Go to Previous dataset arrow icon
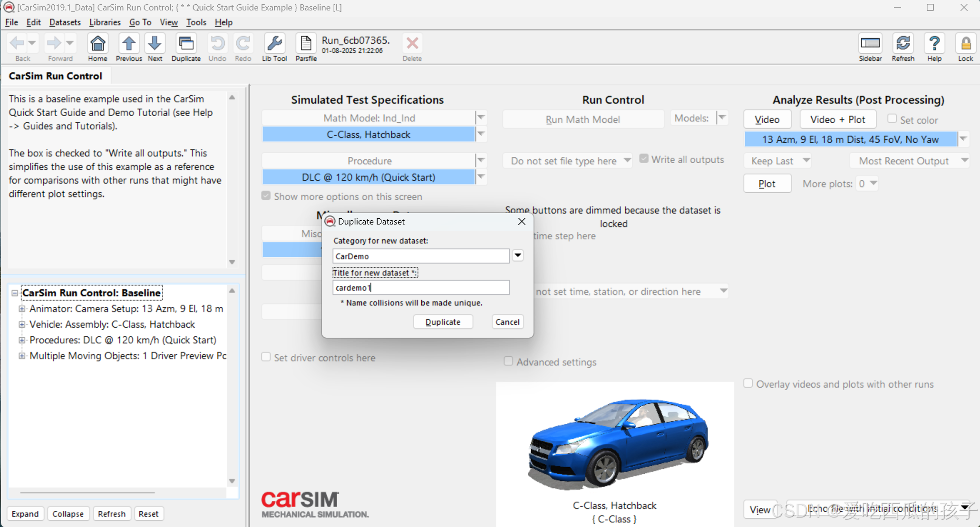This screenshot has height=527, width=980. coord(128,44)
